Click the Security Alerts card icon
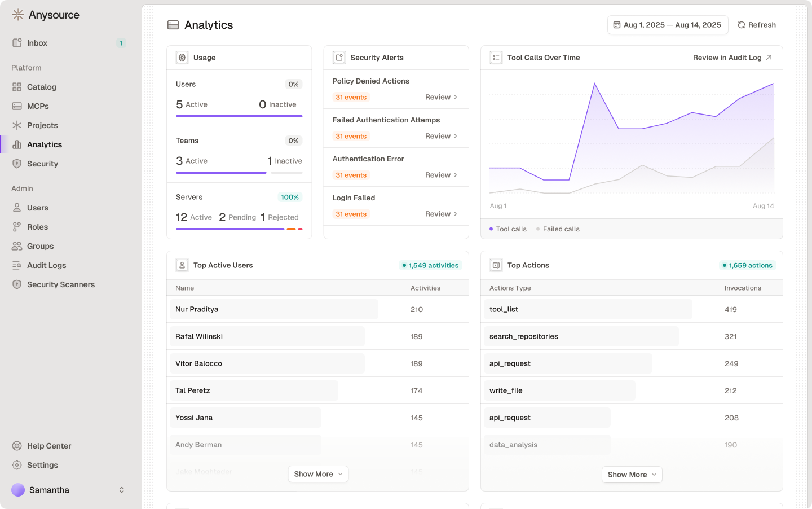 (x=338, y=57)
